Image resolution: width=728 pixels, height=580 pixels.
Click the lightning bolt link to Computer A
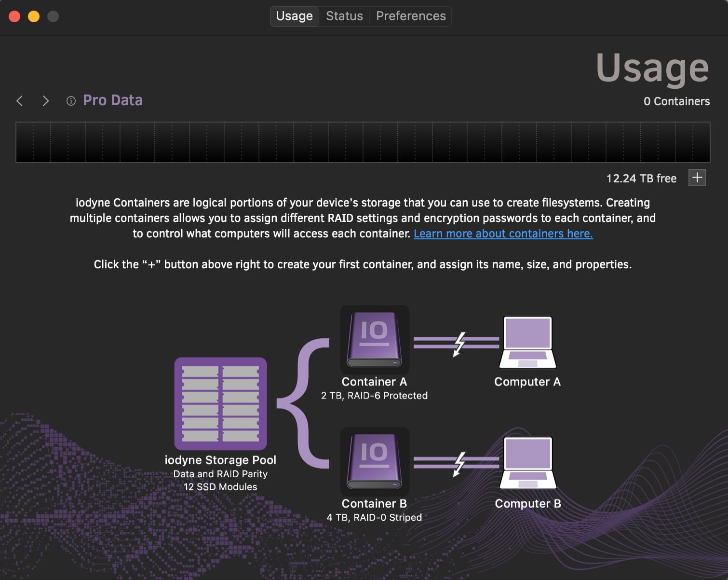[459, 343]
